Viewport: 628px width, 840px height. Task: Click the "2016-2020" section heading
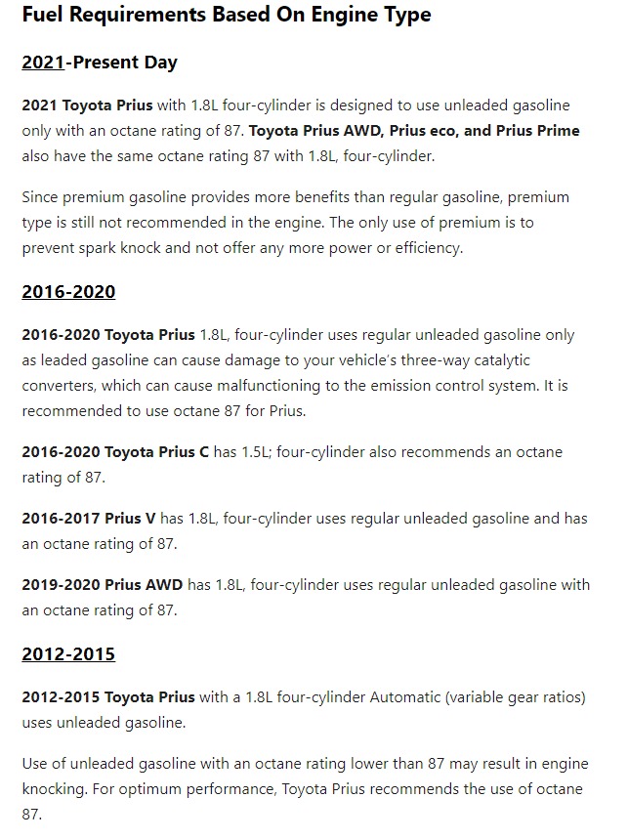(x=68, y=292)
